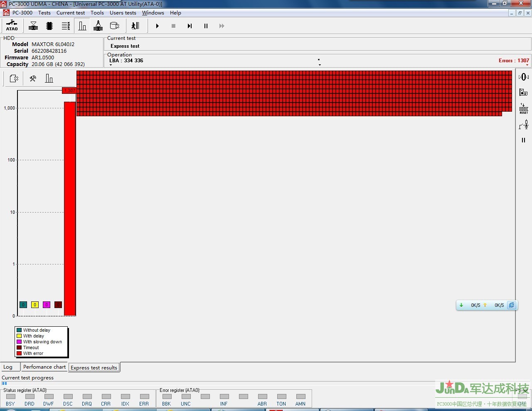The width and height of the screenshot is (532, 411).
Task: Click the model name 'MAXTOR 6L040J2'
Action: click(53, 44)
